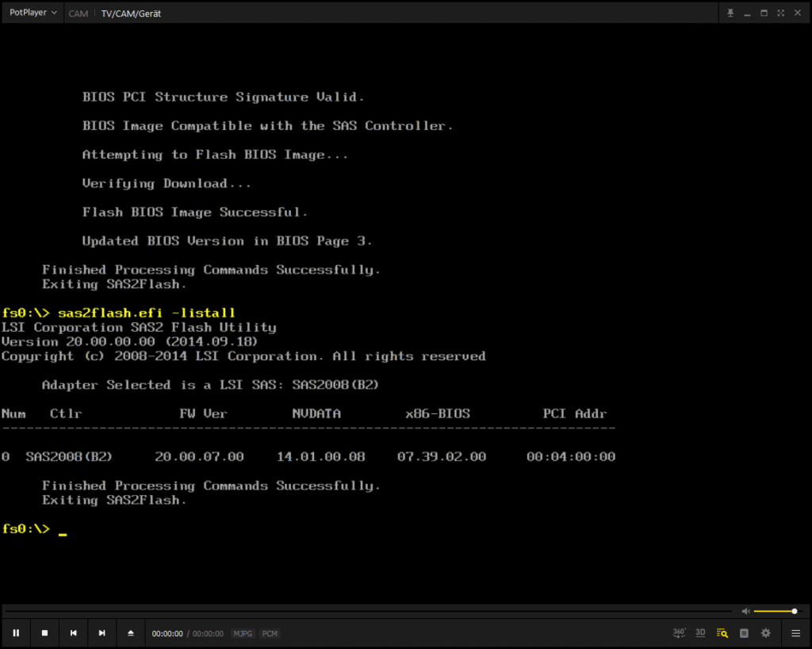Screen dimensions: 812x649
Task: Switch to fullscreen mode
Action: click(781, 13)
